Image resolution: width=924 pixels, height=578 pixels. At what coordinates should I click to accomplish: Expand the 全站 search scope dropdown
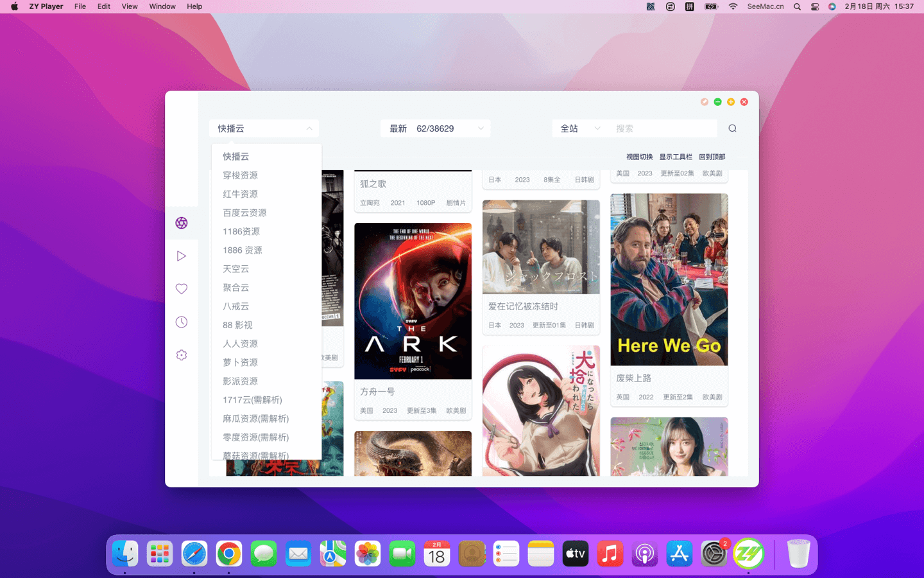[x=579, y=128]
